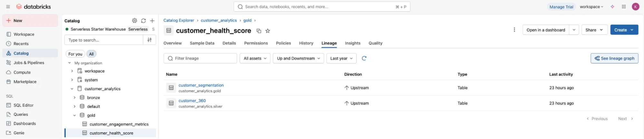
Task: Open the user avatar K menu
Action: [635, 6]
